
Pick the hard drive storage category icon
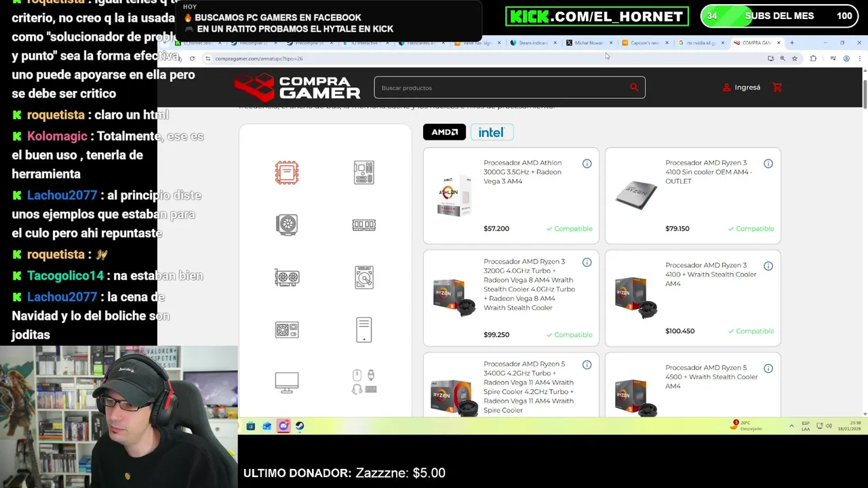pos(364,277)
